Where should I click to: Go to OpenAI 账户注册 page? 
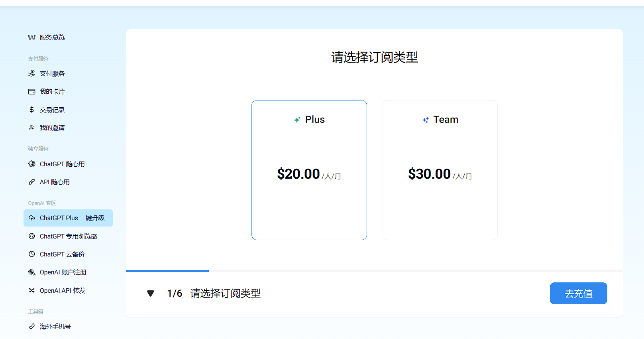(63, 272)
